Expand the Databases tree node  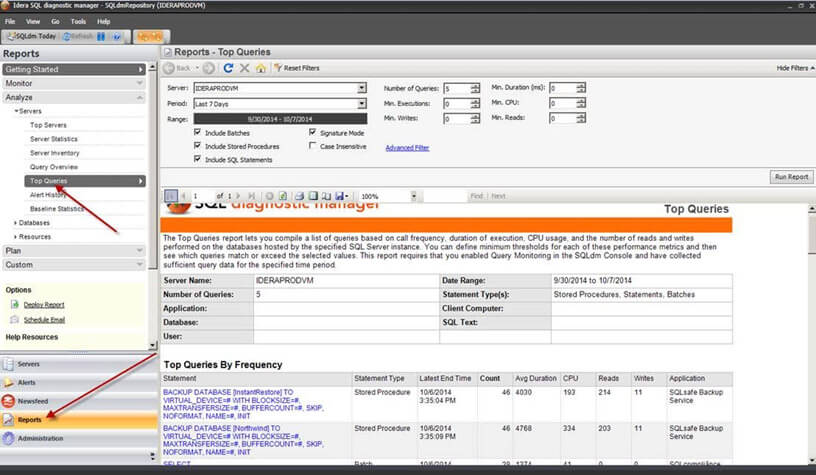[x=15, y=223]
